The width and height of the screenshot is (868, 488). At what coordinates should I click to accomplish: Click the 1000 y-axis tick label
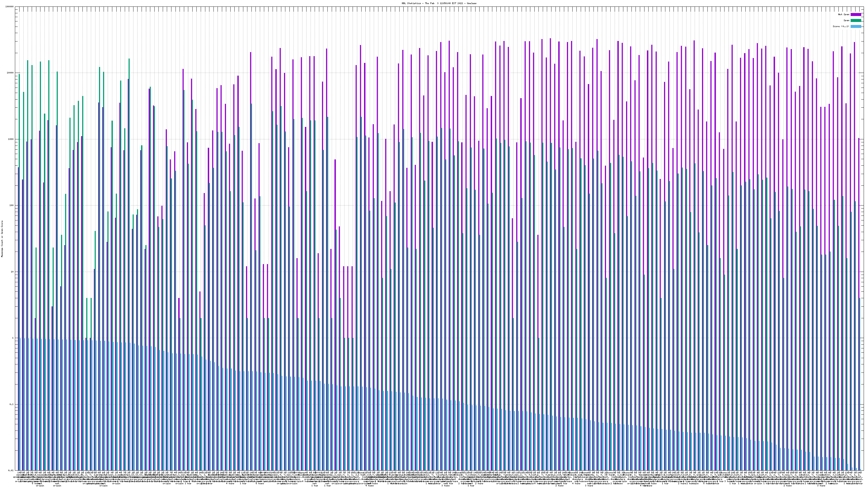pyautogui.click(x=11, y=139)
